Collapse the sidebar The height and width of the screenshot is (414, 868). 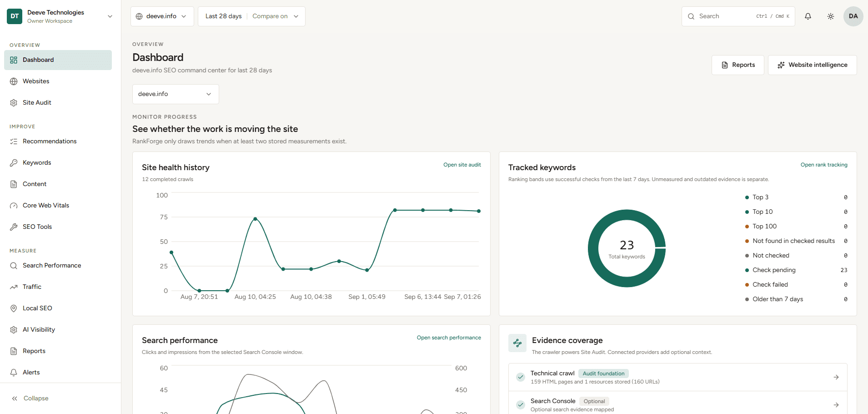pos(30,399)
